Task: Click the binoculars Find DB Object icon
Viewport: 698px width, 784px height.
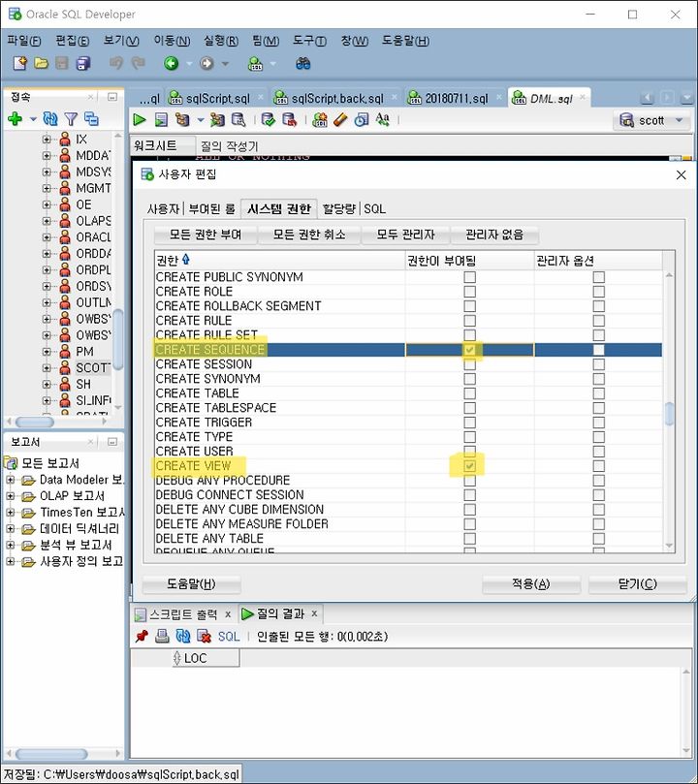Action: click(x=303, y=63)
